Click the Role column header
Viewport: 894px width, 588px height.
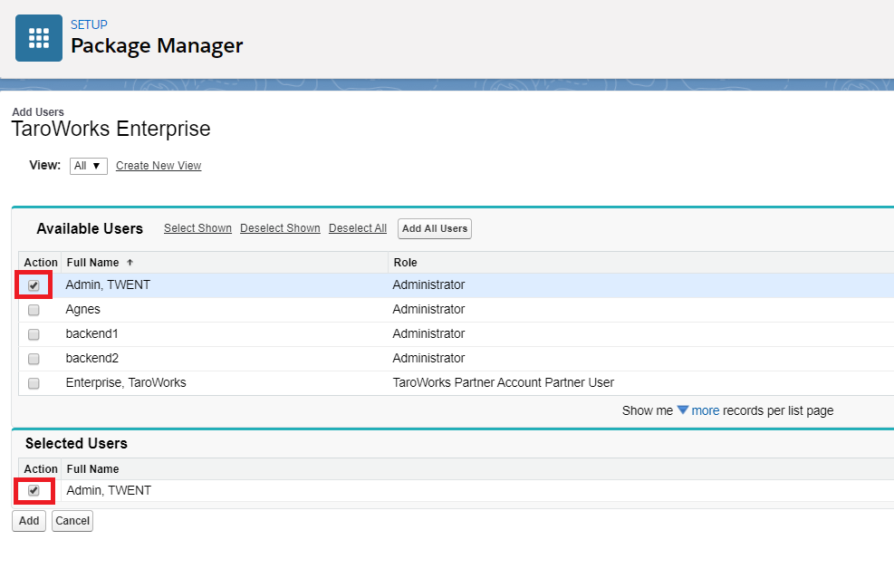pyautogui.click(x=406, y=263)
